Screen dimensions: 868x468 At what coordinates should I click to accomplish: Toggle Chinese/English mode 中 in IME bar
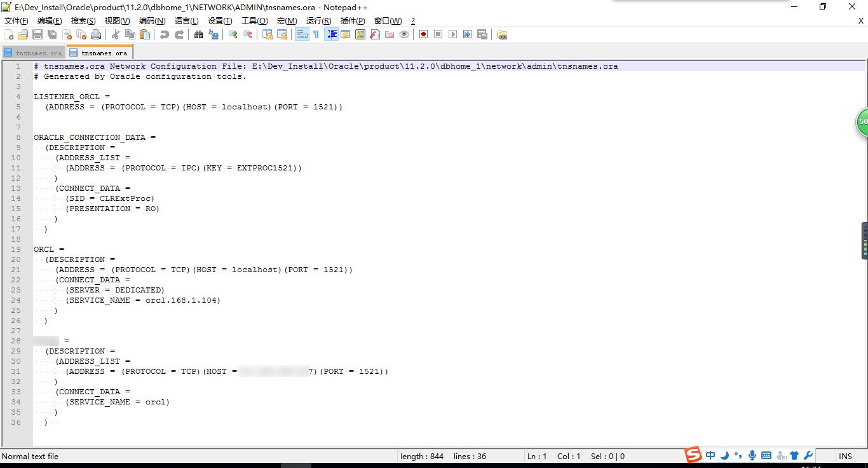coord(710,455)
